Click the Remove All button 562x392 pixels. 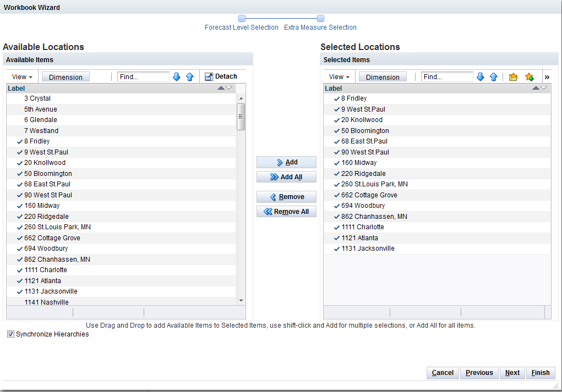(286, 212)
